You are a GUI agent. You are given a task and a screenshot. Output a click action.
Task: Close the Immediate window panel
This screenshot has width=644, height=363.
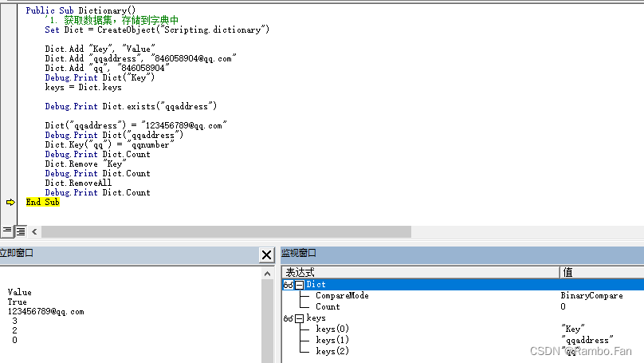[x=266, y=254]
